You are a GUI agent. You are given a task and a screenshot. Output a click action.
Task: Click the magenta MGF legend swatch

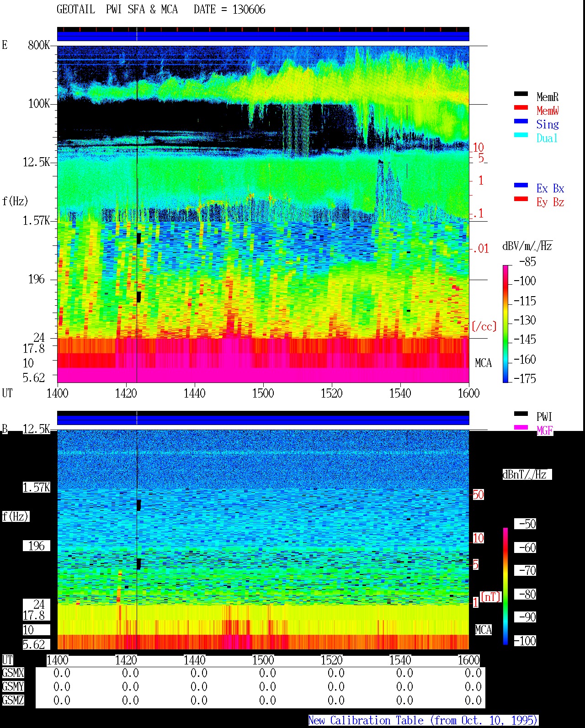click(521, 428)
